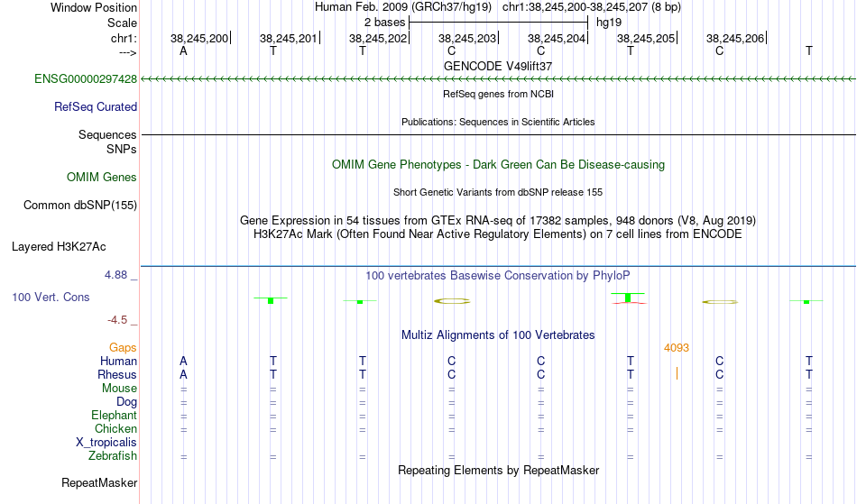This screenshot has width=857, height=504.
Task: Click Publications: Sequences in Scientific Articles title
Action: (498, 122)
